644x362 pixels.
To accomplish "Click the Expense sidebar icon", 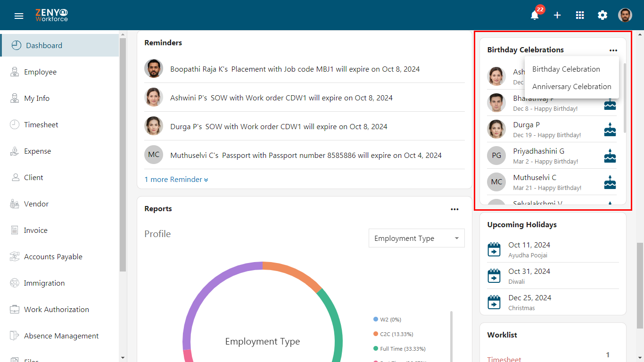I will [15, 151].
